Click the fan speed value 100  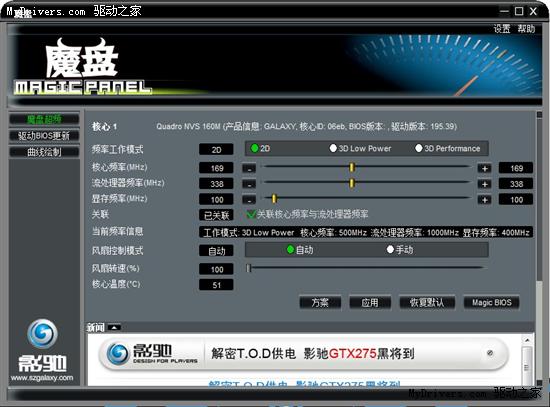coord(216,269)
